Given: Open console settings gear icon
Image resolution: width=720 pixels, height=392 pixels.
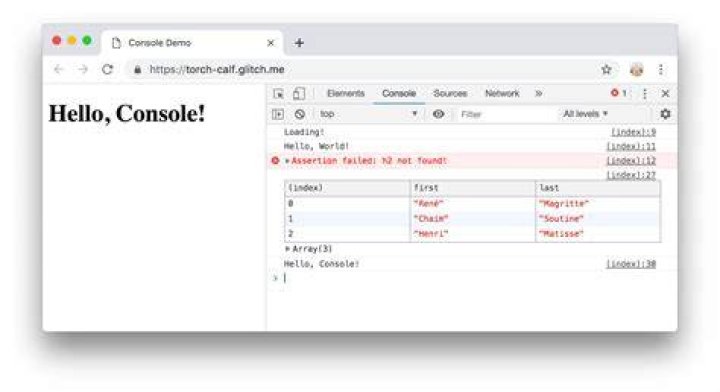Looking at the screenshot, I should (x=665, y=114).
